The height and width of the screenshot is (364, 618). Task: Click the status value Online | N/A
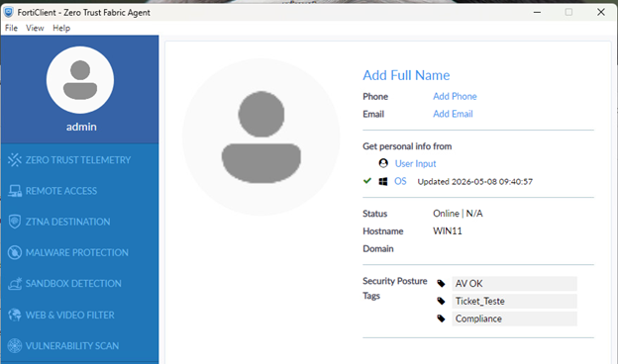pos(458,214)
